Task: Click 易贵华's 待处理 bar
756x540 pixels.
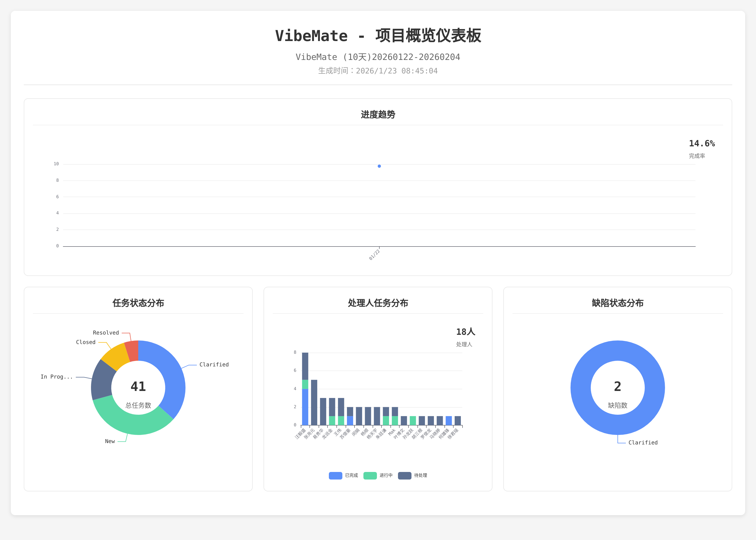Action: pyautogui.click(x=323, y=412)
